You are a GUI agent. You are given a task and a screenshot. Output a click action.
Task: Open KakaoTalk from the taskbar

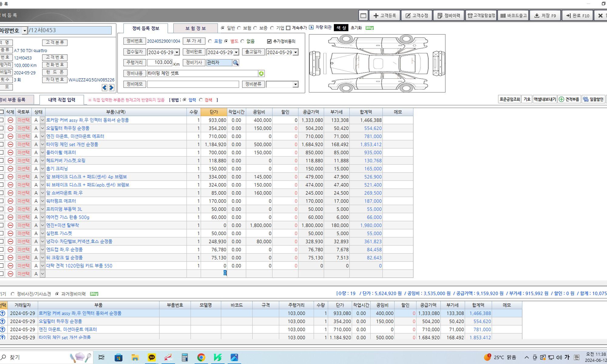coord(151,357)
